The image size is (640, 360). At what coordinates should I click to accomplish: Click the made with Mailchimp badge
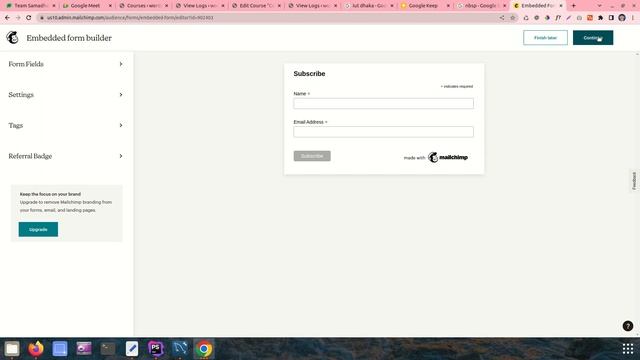[x=436, y=157]
